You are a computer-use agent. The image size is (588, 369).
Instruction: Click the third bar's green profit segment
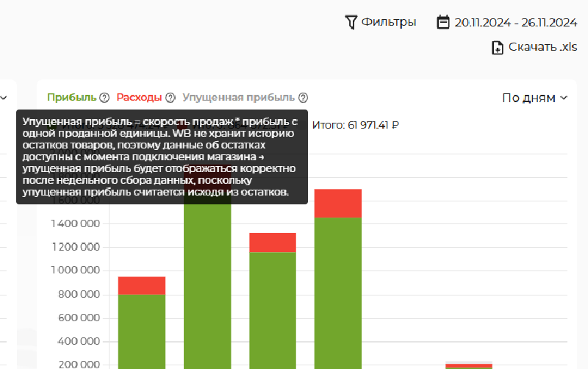[x=273, y=310]
